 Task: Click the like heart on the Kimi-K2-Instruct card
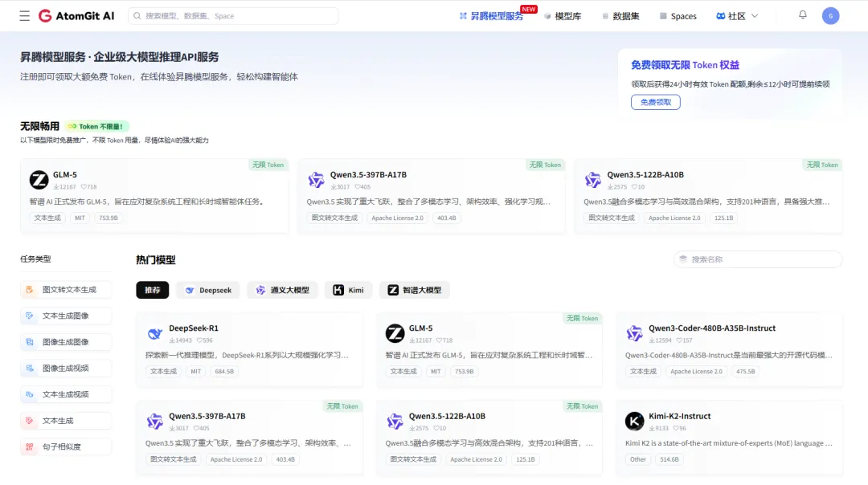click(x=676, y=429)
